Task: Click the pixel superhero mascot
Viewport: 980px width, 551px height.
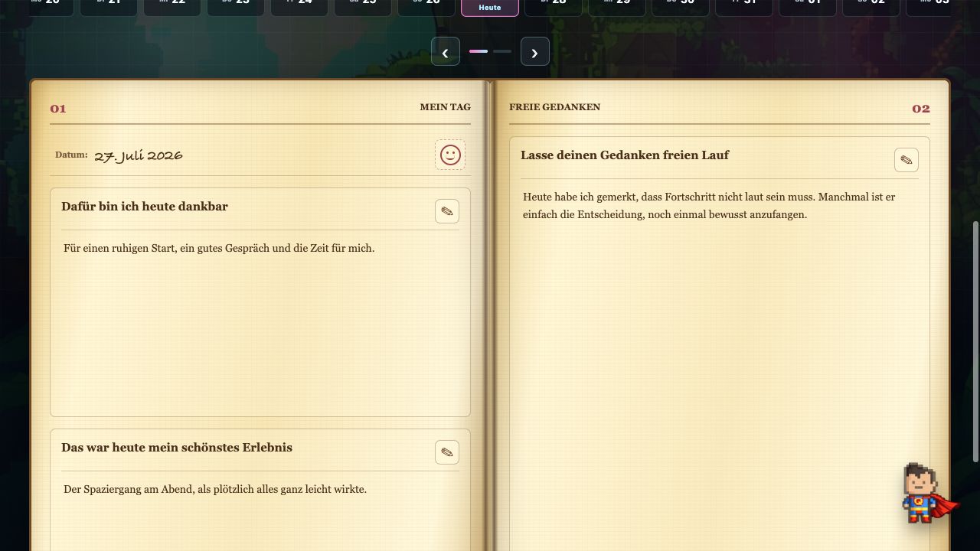Action: pos(929,494)
